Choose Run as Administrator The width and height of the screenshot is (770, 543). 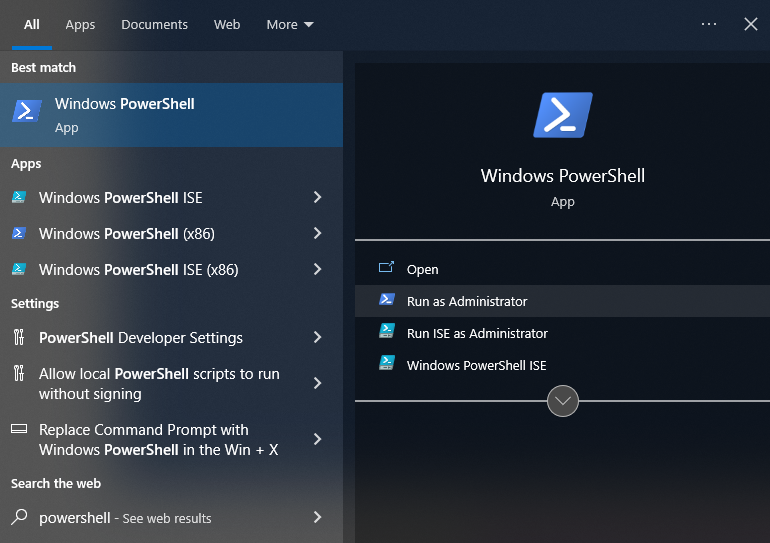[x=466, y=301]
